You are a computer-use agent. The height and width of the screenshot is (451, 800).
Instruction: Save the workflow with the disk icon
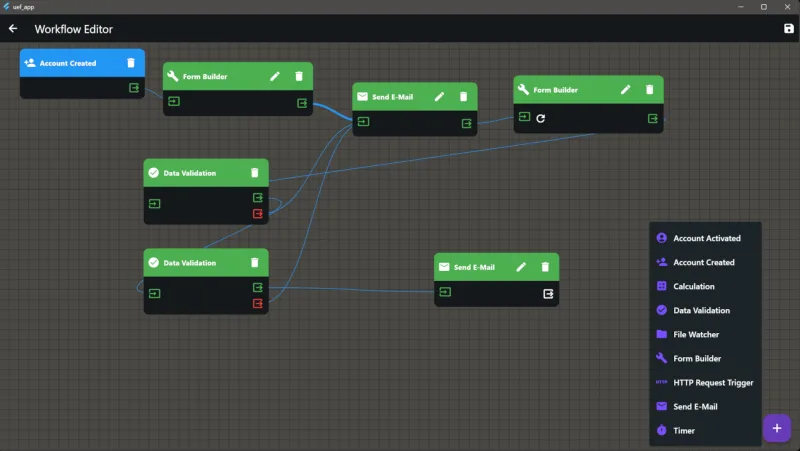pos(788,29)
